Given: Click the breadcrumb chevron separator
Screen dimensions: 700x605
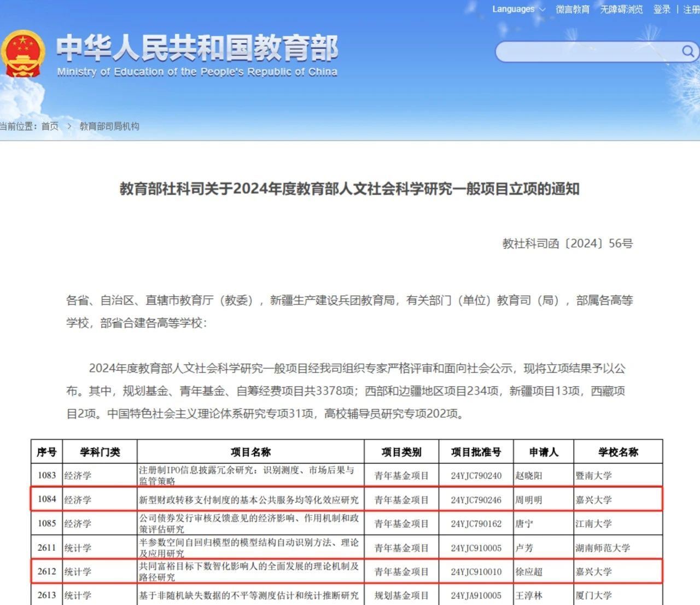Looking at the screenshot, I should pos(69,126).
